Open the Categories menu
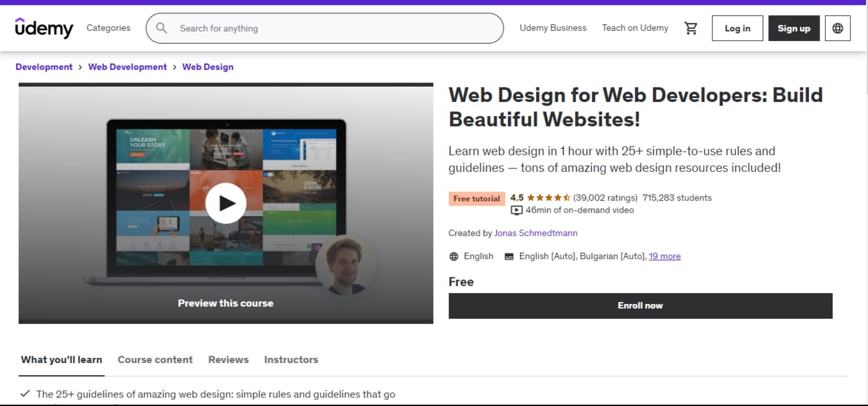This screenshot has width=868, height=406. click(x=108, y=28)
